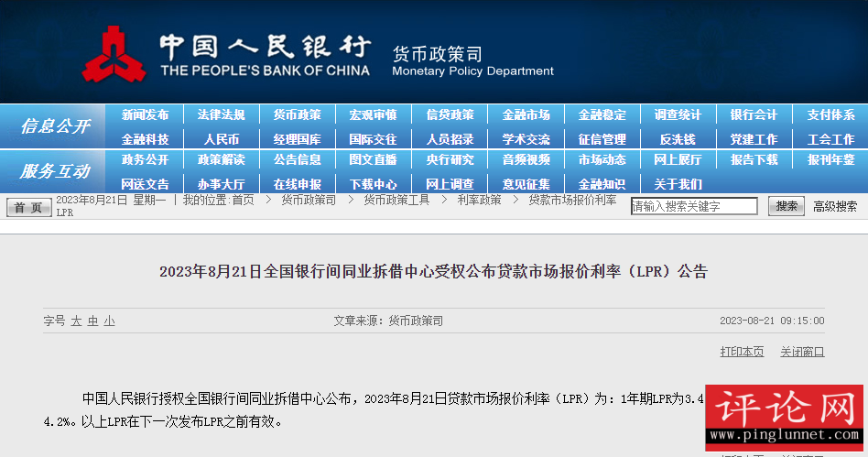
Task: Focus the search keyword input field
Action: [694, 206]
